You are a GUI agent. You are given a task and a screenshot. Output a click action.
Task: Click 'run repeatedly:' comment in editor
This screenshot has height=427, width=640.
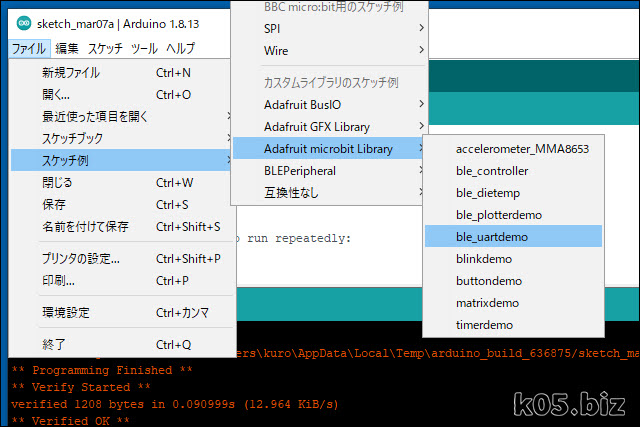point(299,238)
